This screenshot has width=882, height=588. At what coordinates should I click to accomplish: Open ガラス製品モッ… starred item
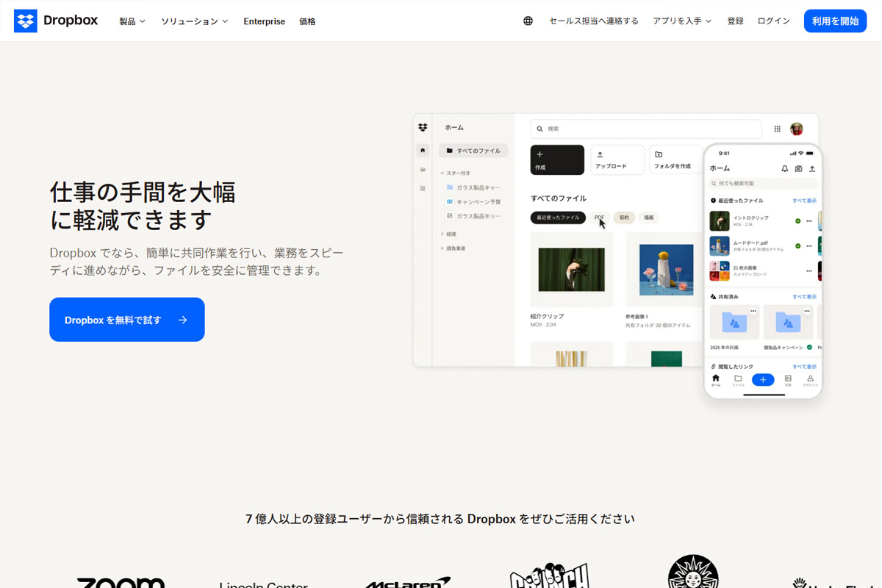[473, 216]
